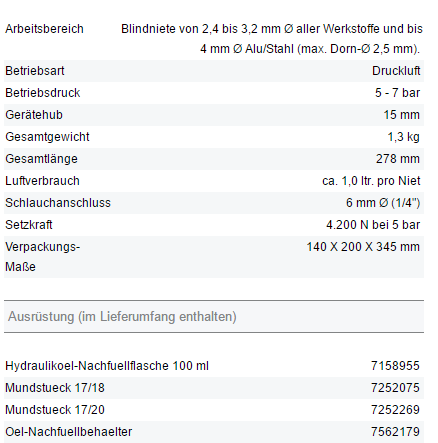The width and height of the screenshot is (438, 443).
Task: Open Hydraulikoel-Nachfuellflasche 100 ml item
Action: 107,366
